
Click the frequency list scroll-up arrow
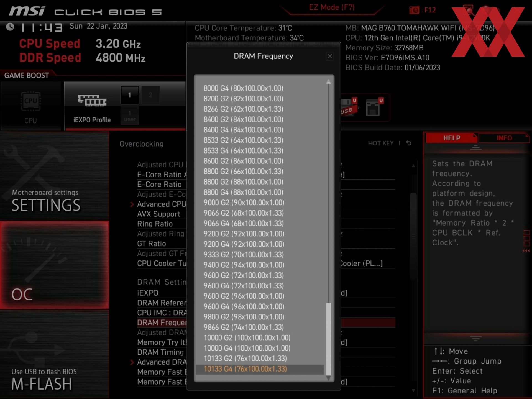[329, 81]
